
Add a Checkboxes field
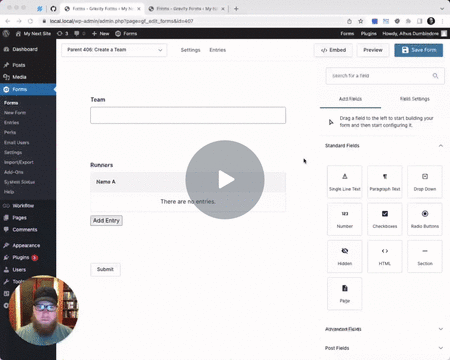point(385,219)
